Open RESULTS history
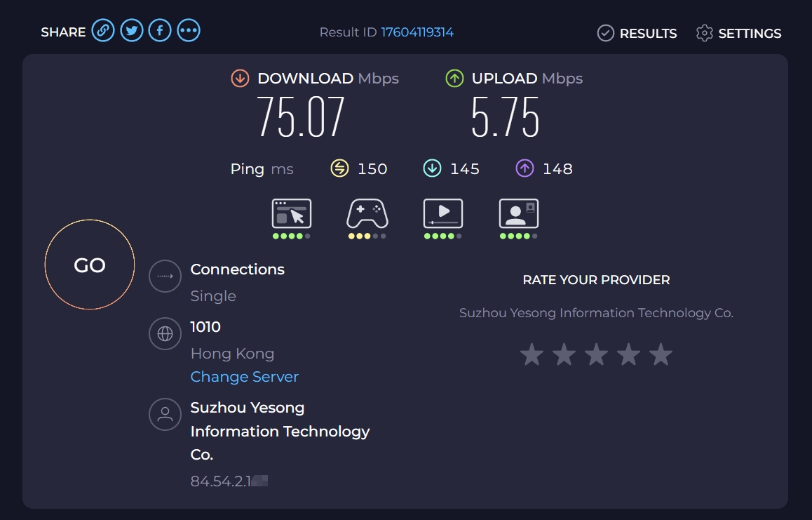The width and height of the screenshot is (812, 520). coord(637,33)
